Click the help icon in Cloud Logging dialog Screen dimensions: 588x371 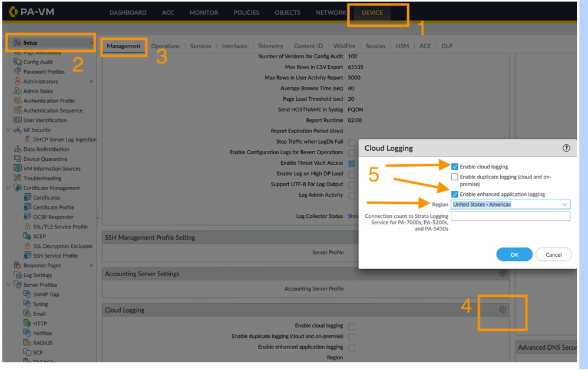[x=566, y=148]
